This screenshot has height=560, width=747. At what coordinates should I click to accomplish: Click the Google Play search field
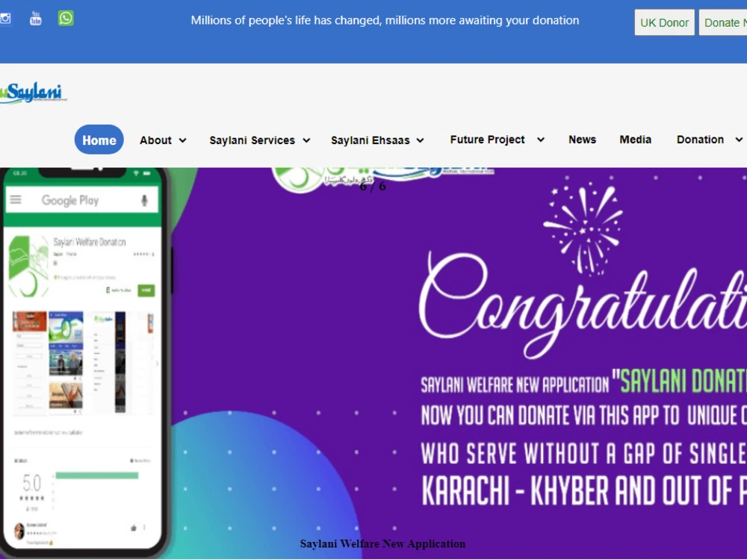(81, 200)
